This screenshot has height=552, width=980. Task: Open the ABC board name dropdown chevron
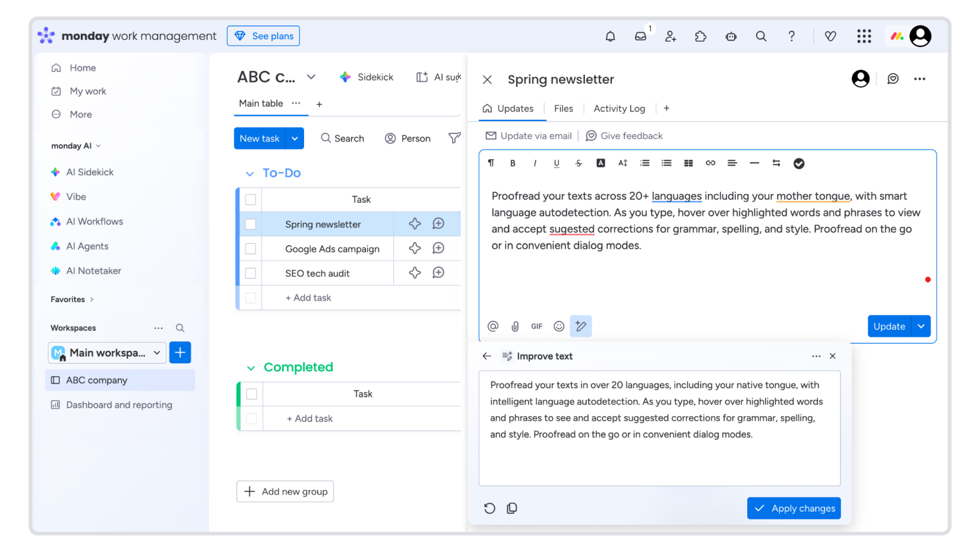pyautogui.click(x=311, y=77)
